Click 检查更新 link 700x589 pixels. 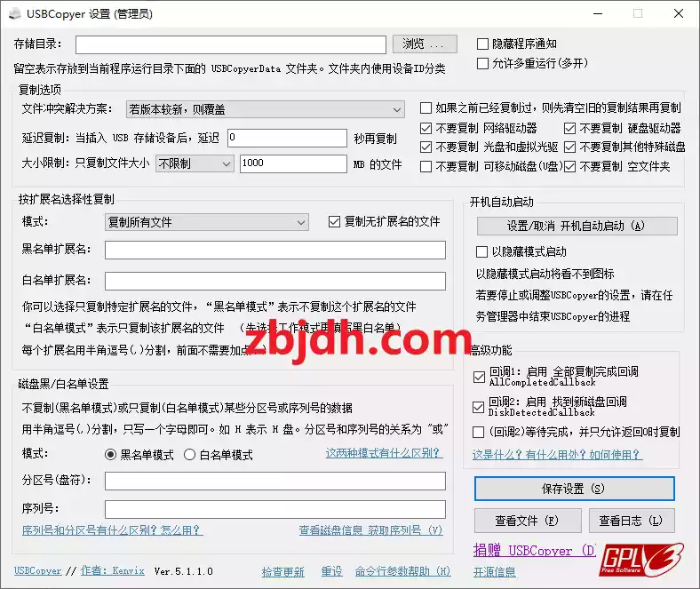tap(283, 571)
